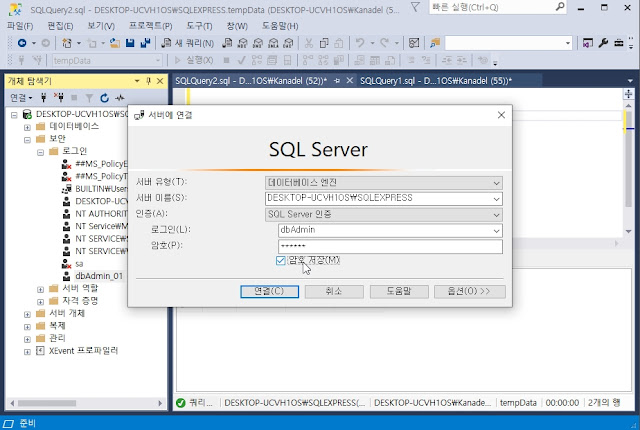Refresh Object Explorer with the circular arrow
640x430 pixels.
pos(104,98)
